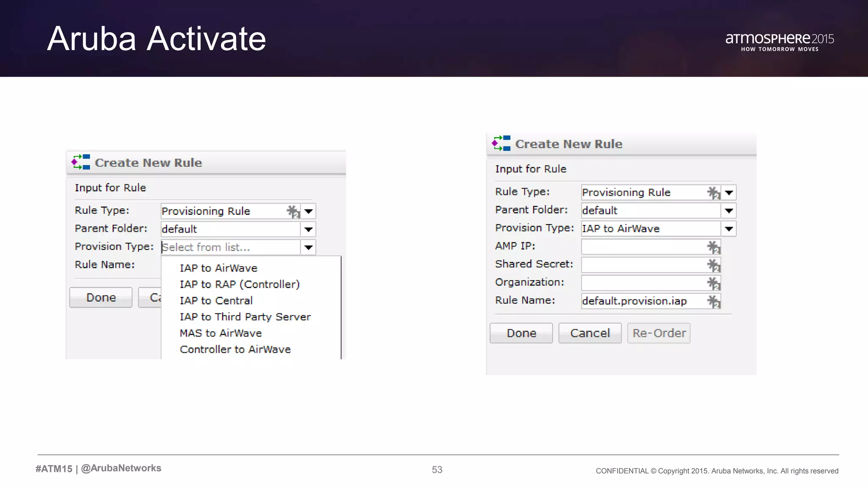Open the Parent Folder dropdown in right dialog
This screenshot has width=868, height=488.
(x=729, y=211)
